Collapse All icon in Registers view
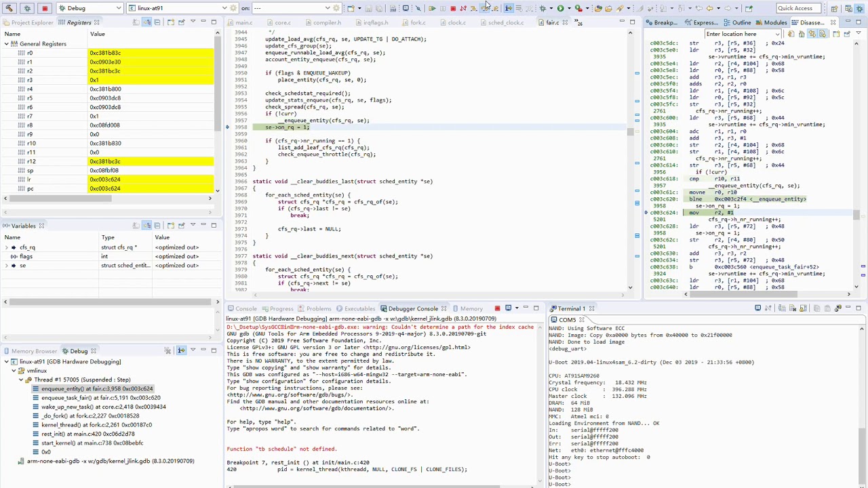868x488 pixels. point(157,22)
